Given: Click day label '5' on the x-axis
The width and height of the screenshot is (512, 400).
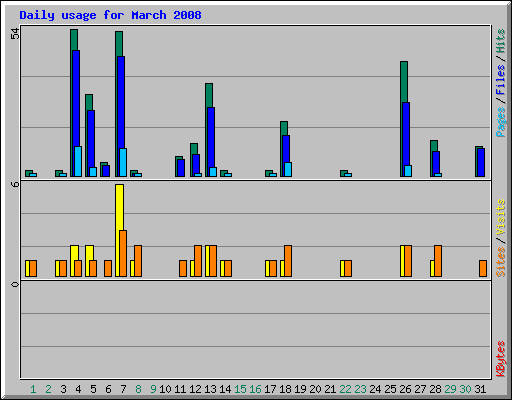Looking at the screenshot, I should 93,389.
